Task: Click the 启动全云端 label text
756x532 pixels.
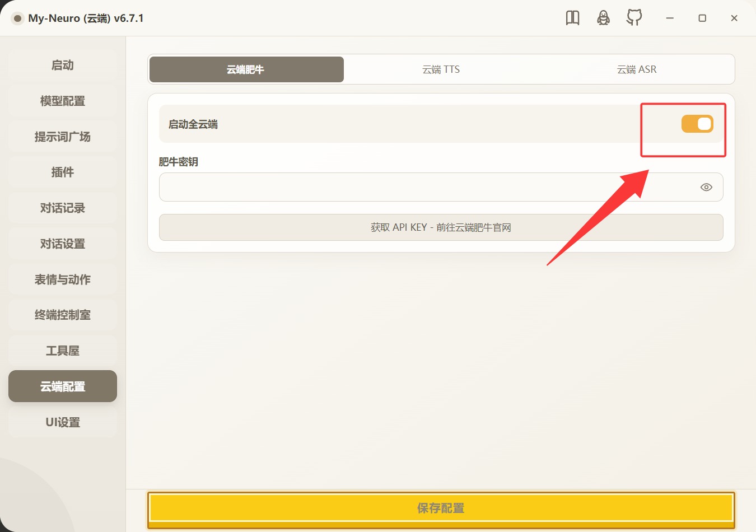Action: (193, 124)
